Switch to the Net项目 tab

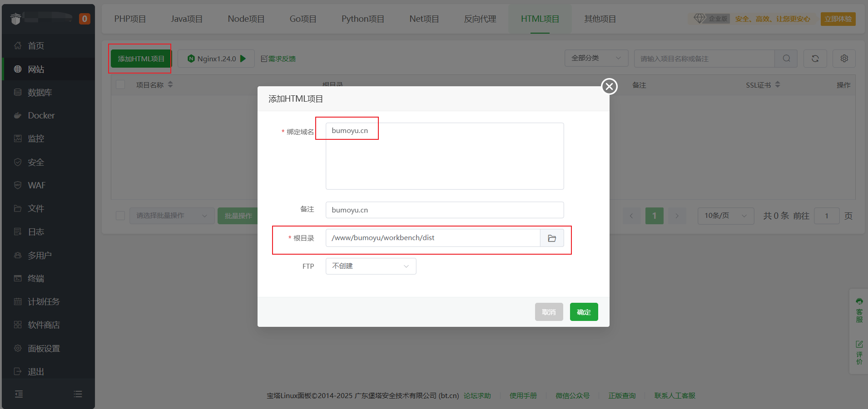(x=424, y=19)
